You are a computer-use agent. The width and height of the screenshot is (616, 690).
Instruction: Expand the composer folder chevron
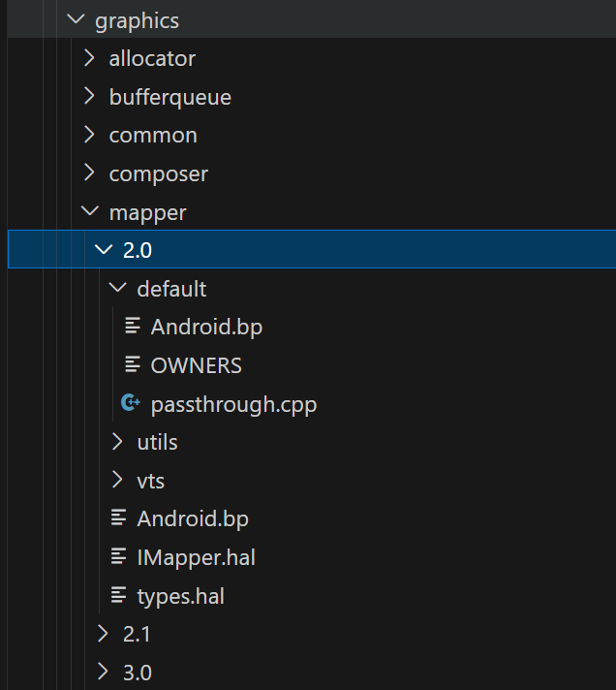tap(90, 172)
